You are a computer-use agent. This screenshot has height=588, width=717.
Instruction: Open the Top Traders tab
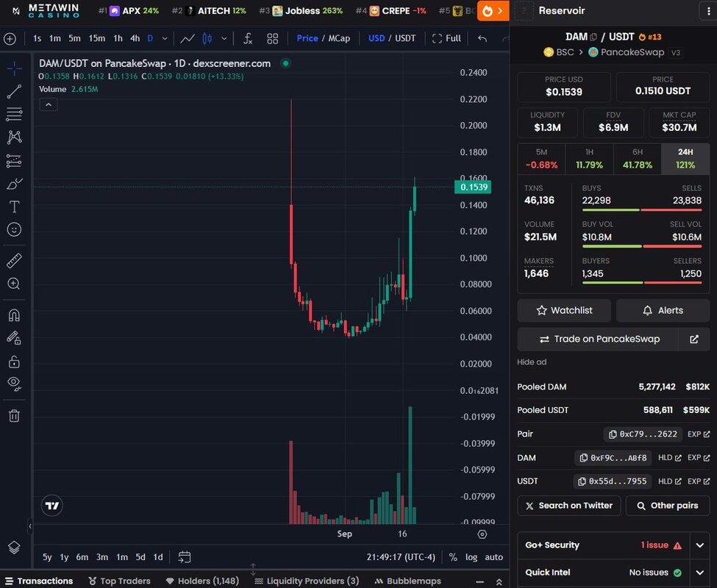[120, 581]
